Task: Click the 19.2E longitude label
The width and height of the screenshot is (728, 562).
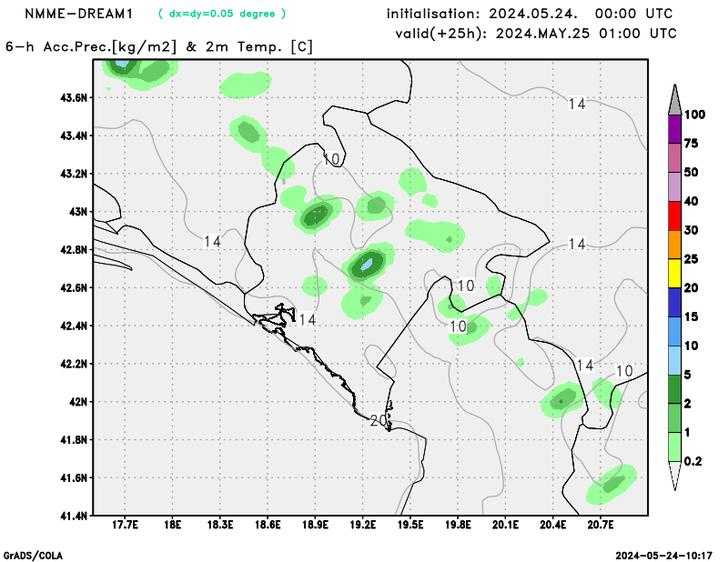Action: tap(362, 525)
